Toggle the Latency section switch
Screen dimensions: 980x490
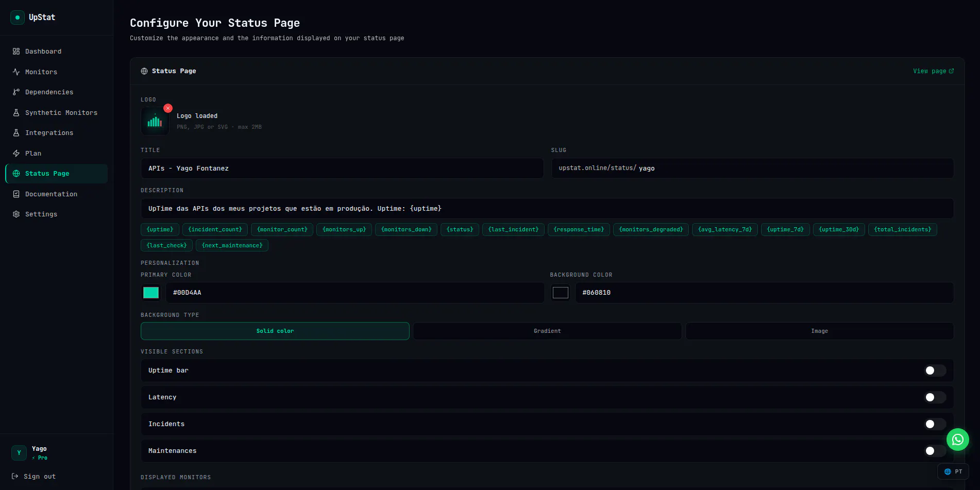point(935,397)
